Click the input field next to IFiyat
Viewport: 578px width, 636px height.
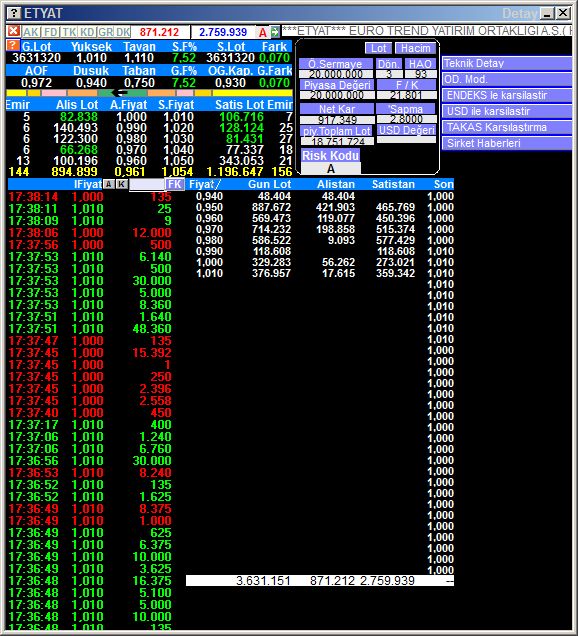(x=146, y=184)
